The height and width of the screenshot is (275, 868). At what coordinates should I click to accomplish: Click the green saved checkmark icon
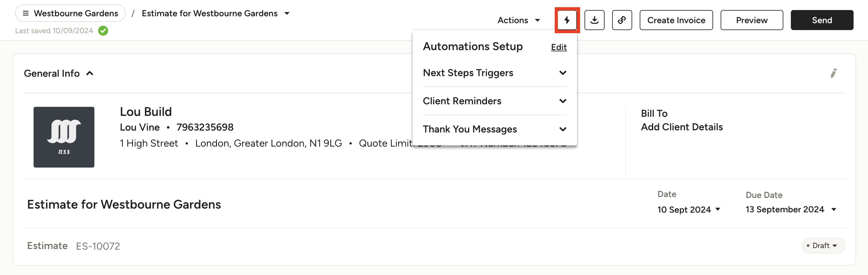(x=103, y=31)
